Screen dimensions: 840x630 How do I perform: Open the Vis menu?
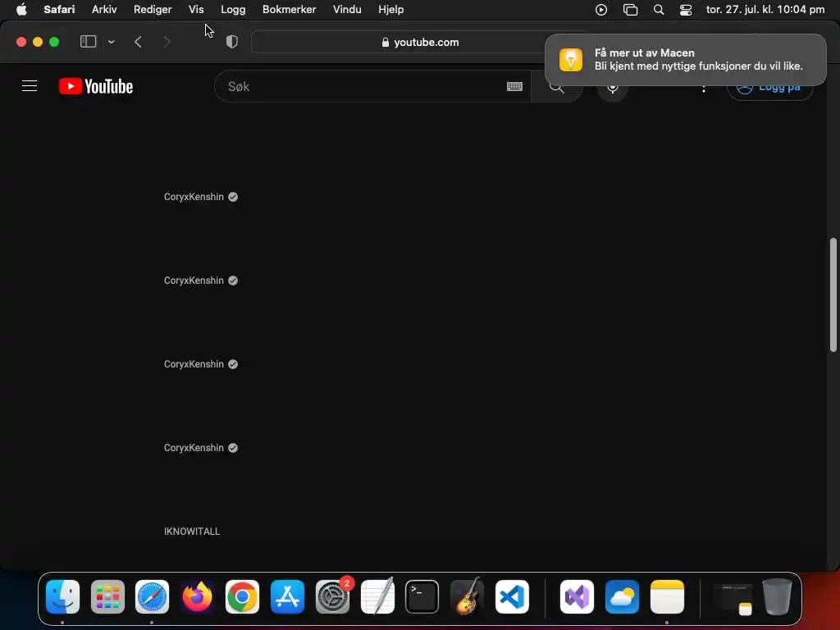pos(196,9)
